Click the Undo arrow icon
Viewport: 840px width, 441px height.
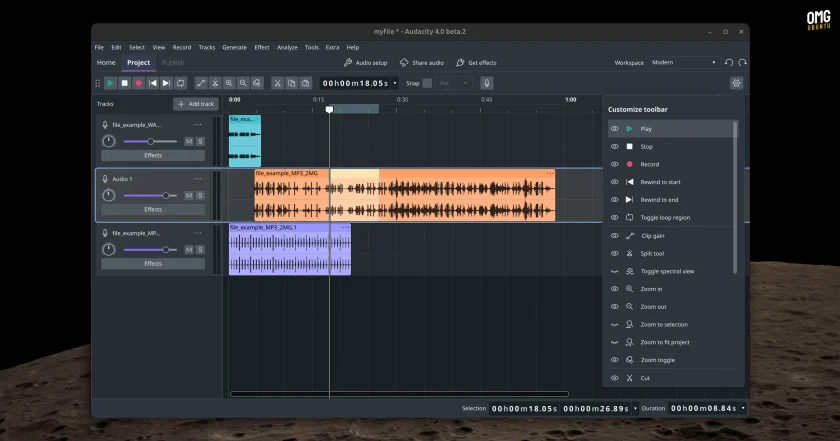(729, 63)
